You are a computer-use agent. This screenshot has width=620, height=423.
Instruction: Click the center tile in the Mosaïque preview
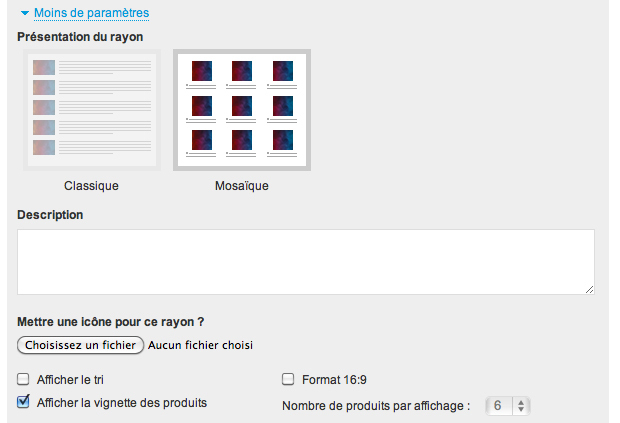click(241, 104)
